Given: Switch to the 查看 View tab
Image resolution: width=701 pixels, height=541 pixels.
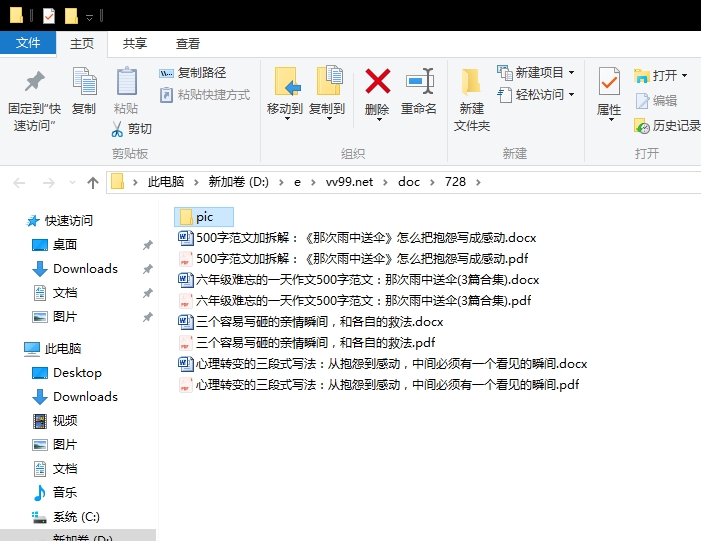Looking at the screenshot, I should (188, 43).
